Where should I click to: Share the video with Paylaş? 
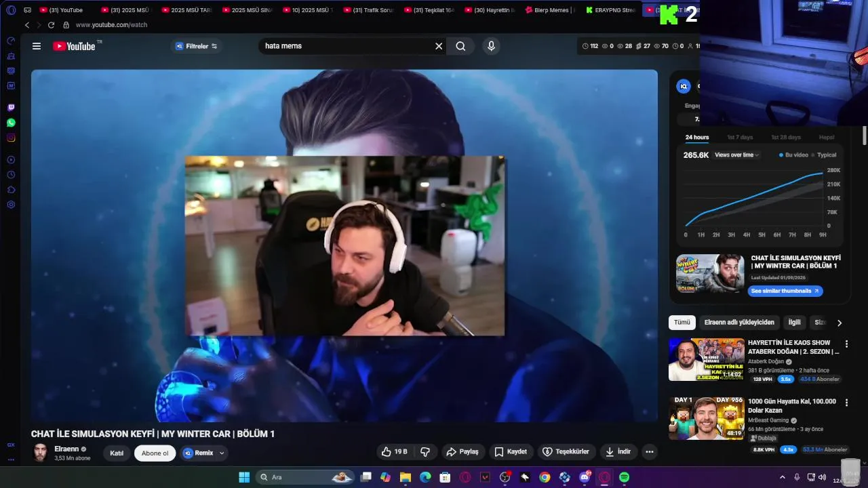click(462, 451)
